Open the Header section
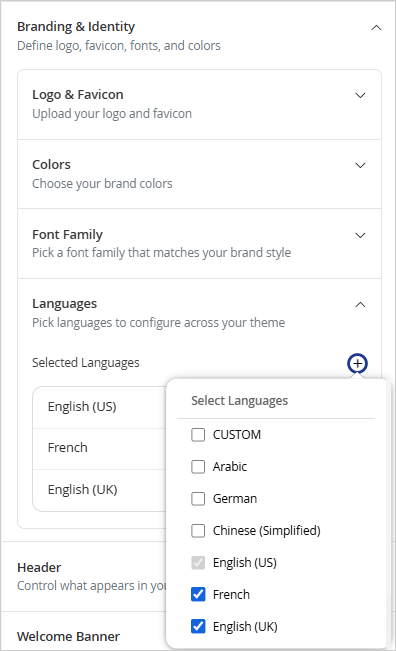Screen dimensions: 396x651 [x=83, y=576]
